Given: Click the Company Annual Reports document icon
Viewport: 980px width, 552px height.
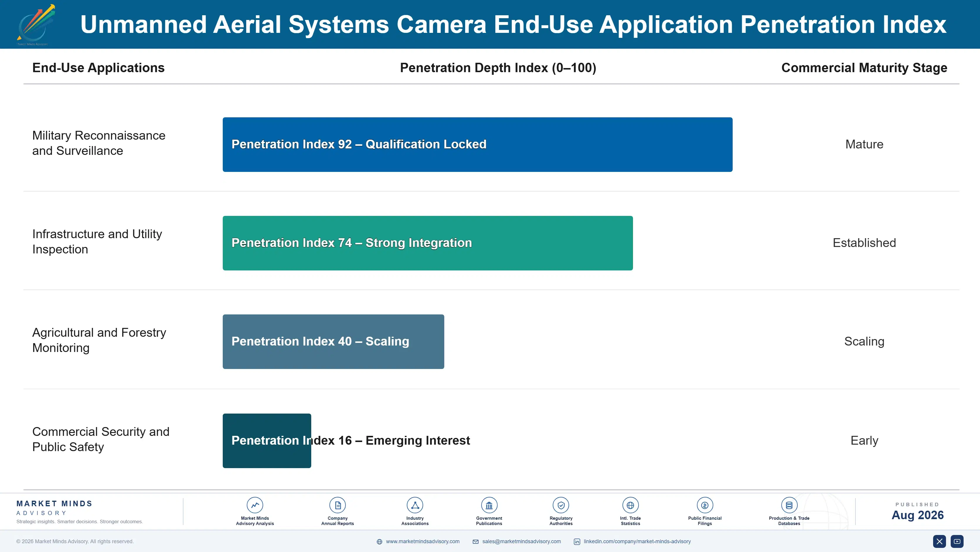Looking at the screenshot, I should (x=337, y=505).
